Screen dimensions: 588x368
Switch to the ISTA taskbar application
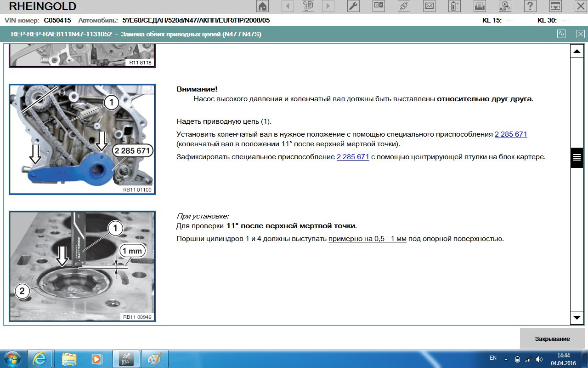pos(125,359)
